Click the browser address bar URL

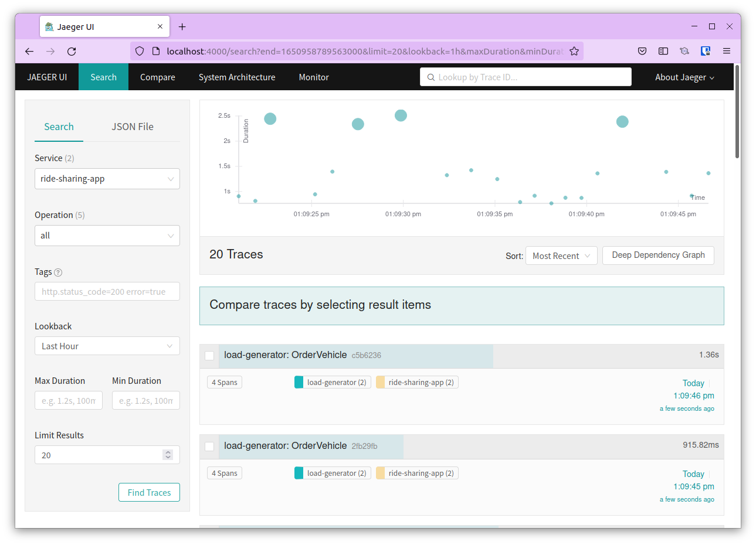click(364, 52)
